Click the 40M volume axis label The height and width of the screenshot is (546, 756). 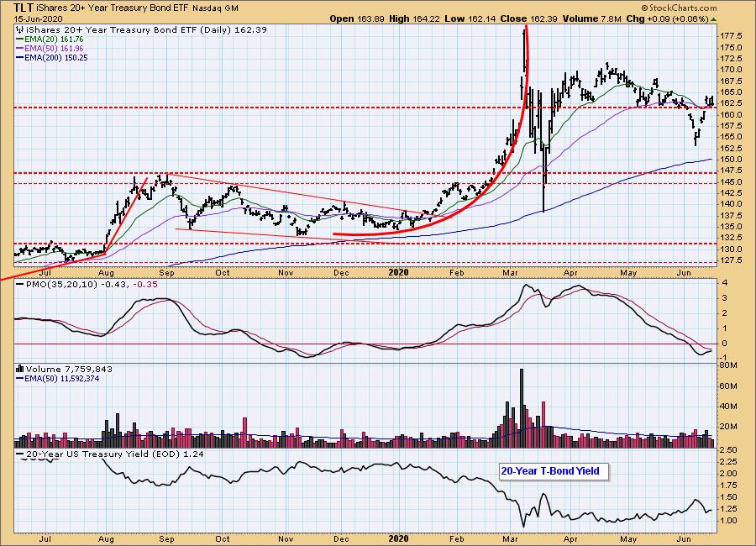click(x=728, y=406)
